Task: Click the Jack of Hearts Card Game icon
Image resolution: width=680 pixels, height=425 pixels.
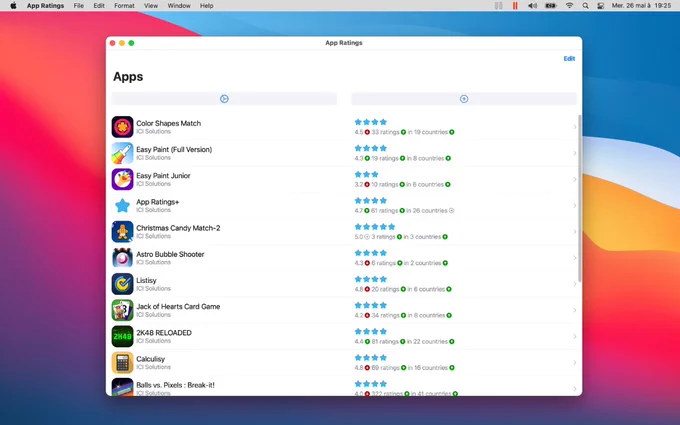Action: [x=122, y=310]
